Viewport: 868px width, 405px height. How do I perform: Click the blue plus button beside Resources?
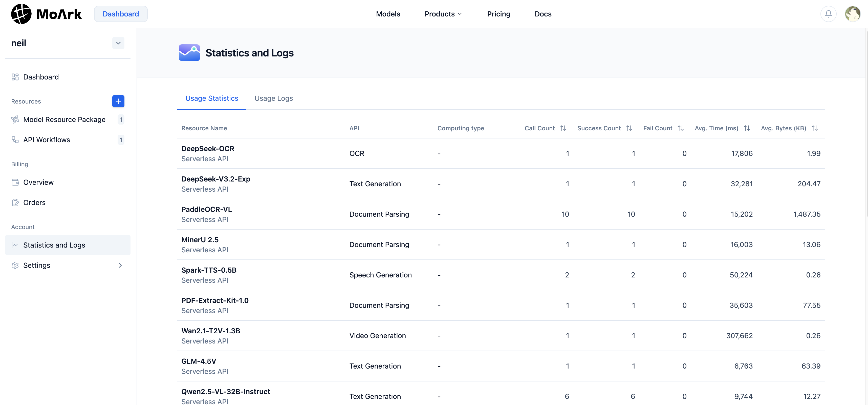pyautogui.click(x=118, y=101)
